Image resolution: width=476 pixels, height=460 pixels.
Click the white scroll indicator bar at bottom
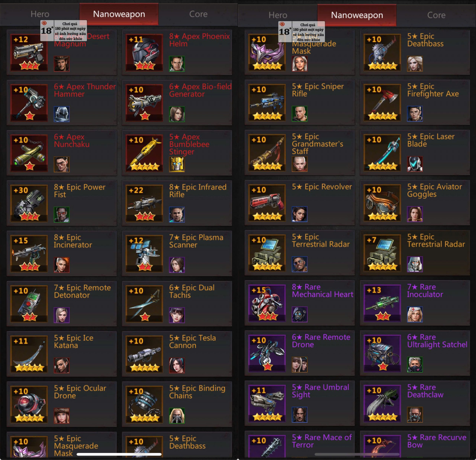(x=119, y=454)
